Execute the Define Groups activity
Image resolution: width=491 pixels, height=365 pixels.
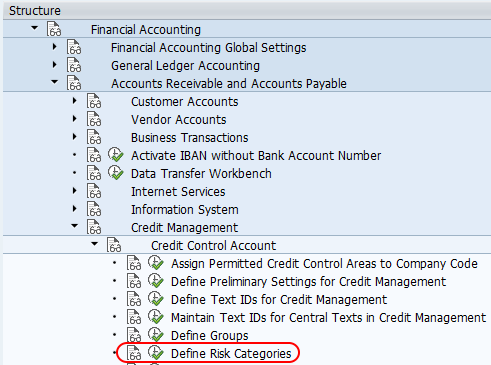click(x=155, y=335)
